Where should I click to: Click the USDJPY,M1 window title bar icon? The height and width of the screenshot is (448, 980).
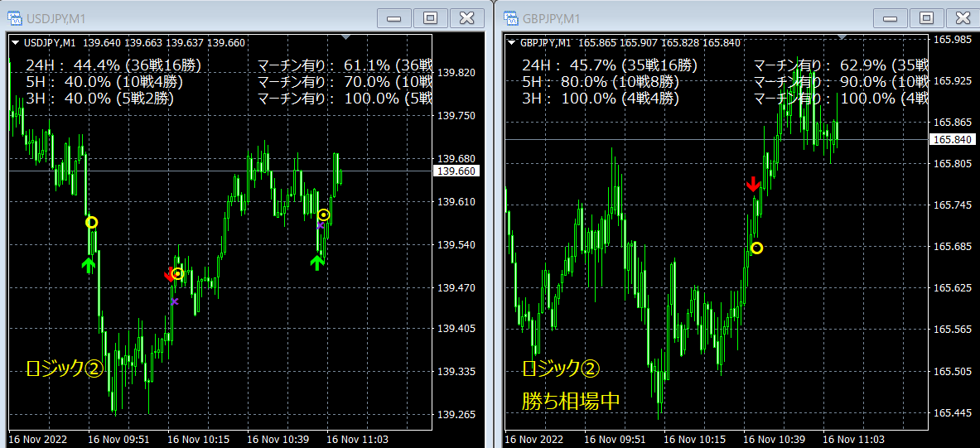(13, 17)
